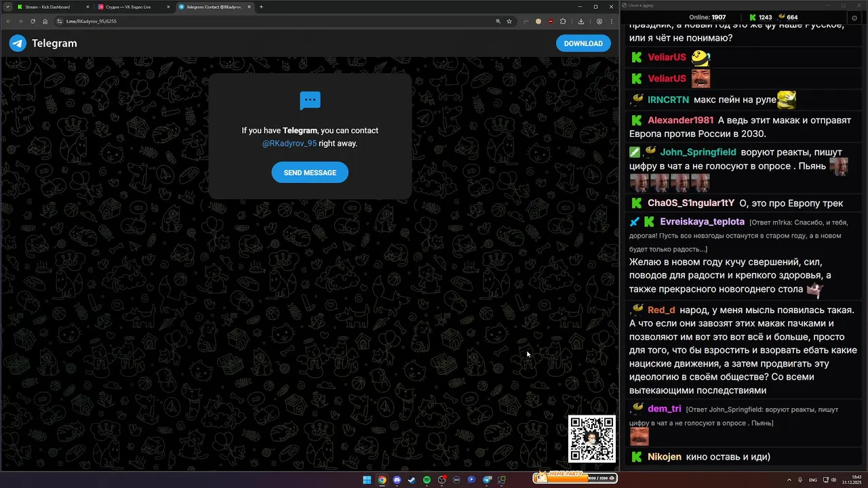
Task: Close the Telegram Contact tab
Action: [250, 7]
